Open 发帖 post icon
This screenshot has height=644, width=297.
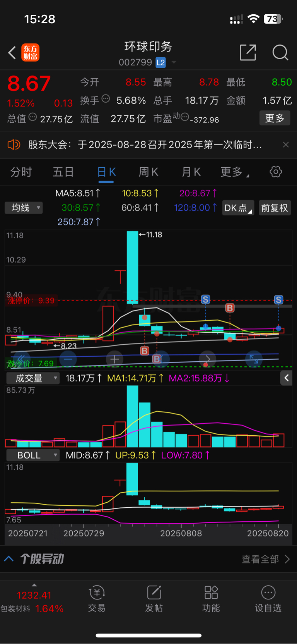pos(154,599)
